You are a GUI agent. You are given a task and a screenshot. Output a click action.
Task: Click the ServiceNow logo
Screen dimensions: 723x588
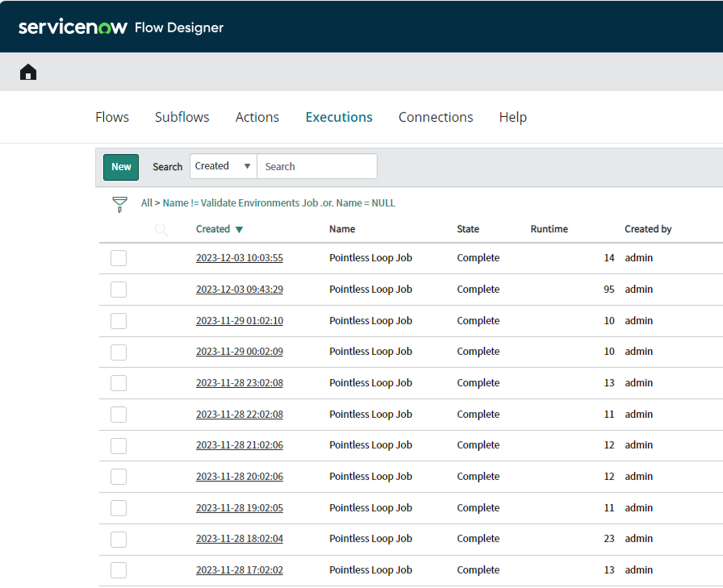click(72, 27)
